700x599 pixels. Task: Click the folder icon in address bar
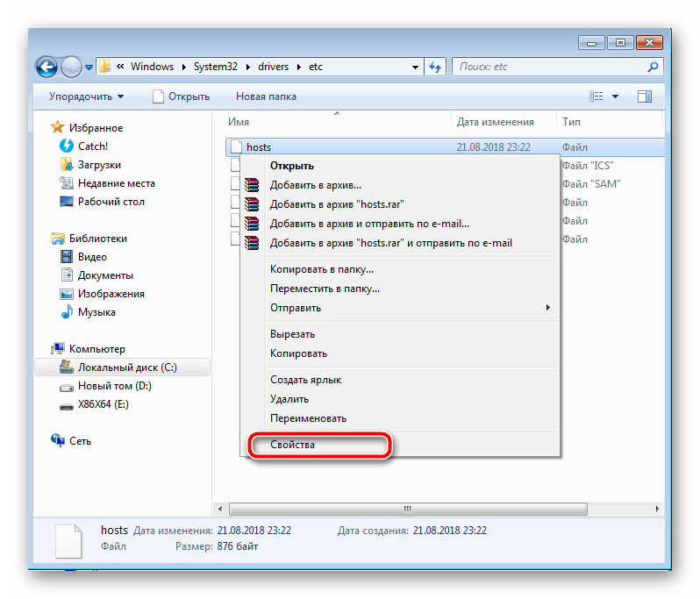click(104, 67)
